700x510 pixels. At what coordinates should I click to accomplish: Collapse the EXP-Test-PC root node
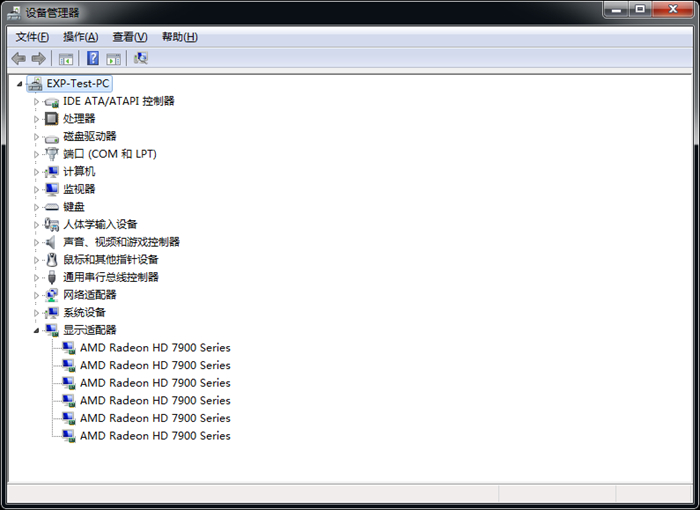pos(20,84)
